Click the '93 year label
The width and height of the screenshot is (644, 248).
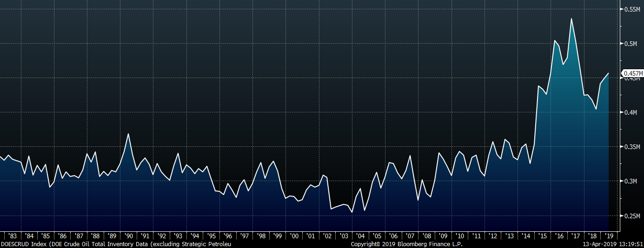179,236
